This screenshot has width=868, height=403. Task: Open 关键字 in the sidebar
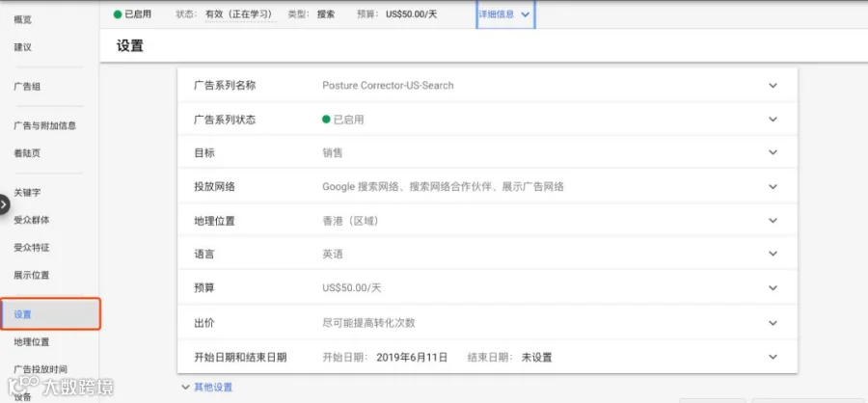coord(27,192)
